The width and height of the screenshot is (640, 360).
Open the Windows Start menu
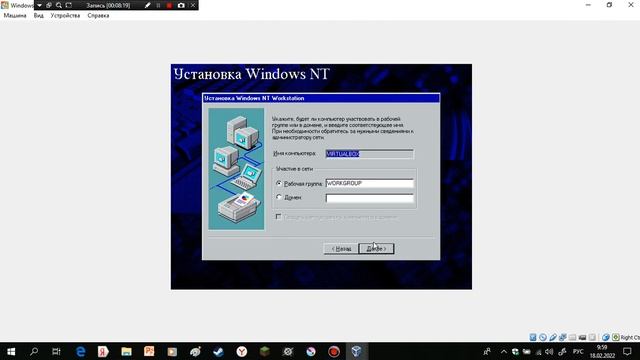(11, 351)
